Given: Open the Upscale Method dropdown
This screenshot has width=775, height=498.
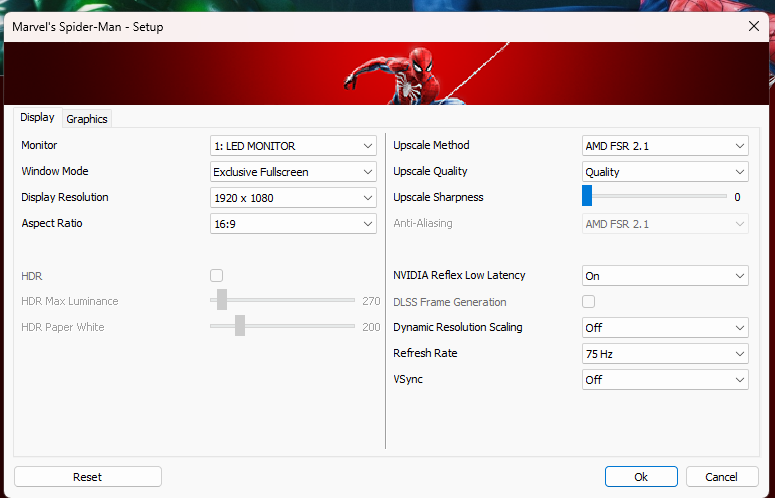Looking at the screenshot, I should click(665, 146).
